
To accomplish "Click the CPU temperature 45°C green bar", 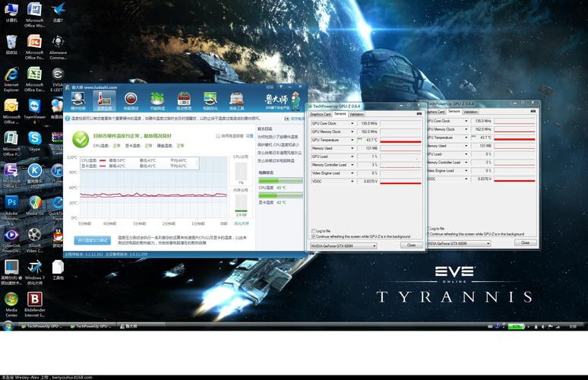I will (x=280, y=180).
